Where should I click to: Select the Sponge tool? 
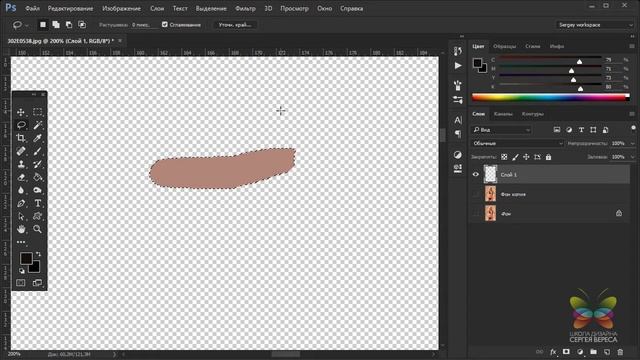pyautogui.click(x=37, y=190)
